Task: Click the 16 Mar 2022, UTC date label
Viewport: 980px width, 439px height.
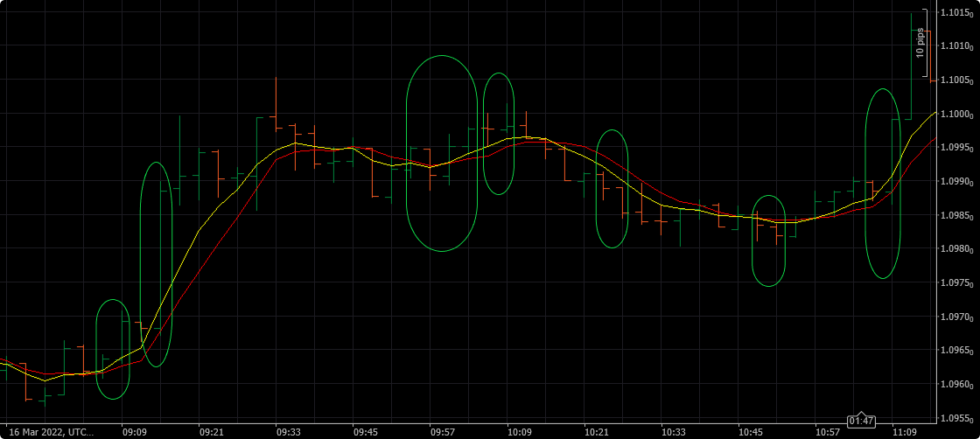Action: (52, 431)
